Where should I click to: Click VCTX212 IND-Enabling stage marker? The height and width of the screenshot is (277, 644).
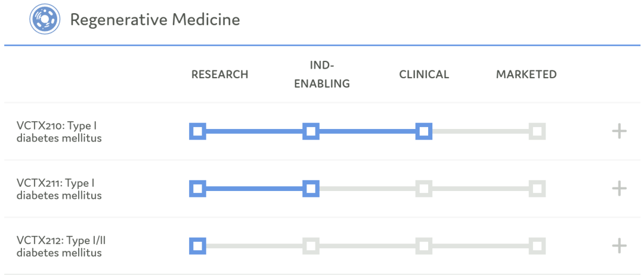click(x=311, y=246)
